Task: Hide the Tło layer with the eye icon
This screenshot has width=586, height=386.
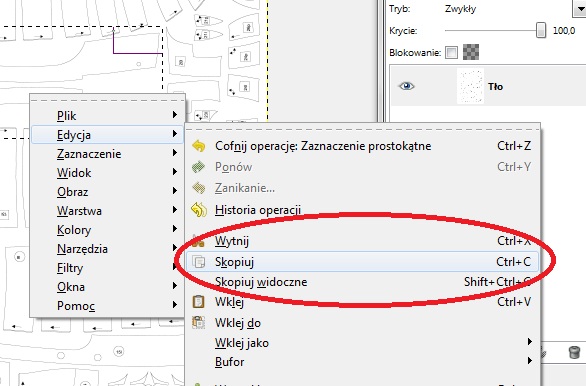Action: point(407,86)
